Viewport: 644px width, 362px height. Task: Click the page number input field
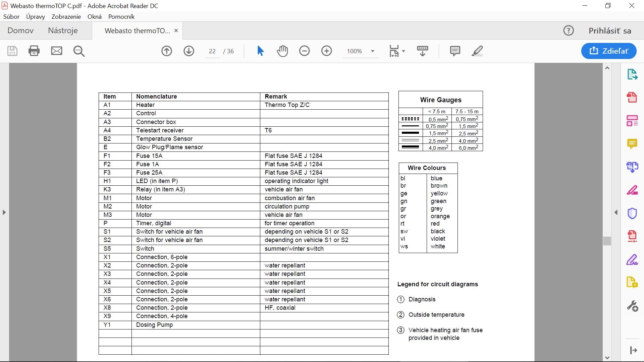click(x=212, y=51)
